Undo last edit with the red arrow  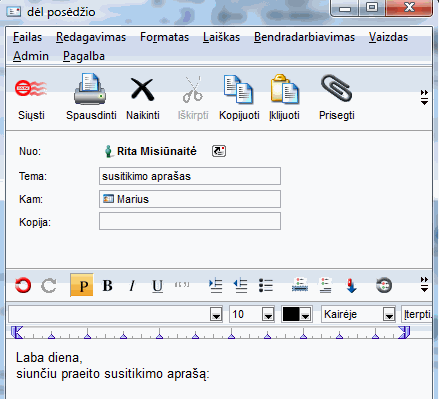coord(23,285)
